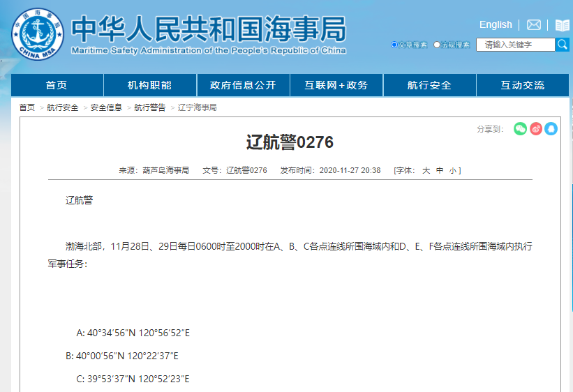Set font size to 中
The width and height of the screenshot is (573, 392).
click(440, 170)
